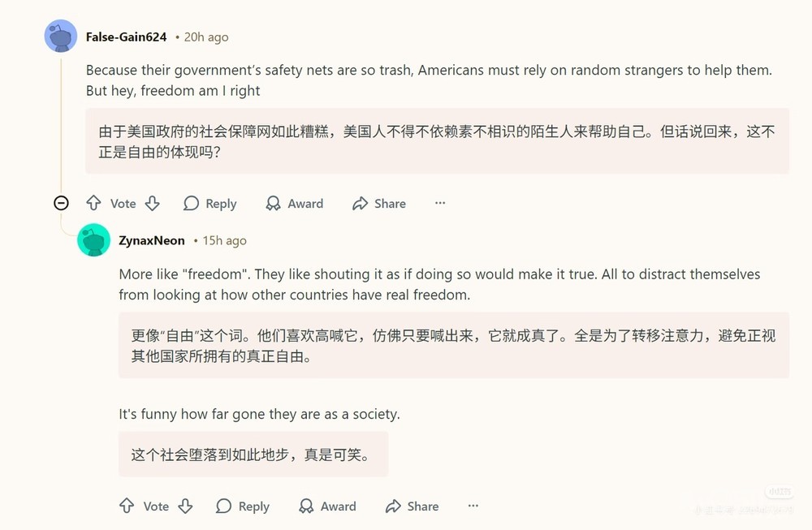Reply to ZynaxNeon's comment

(x=243, y=506)
